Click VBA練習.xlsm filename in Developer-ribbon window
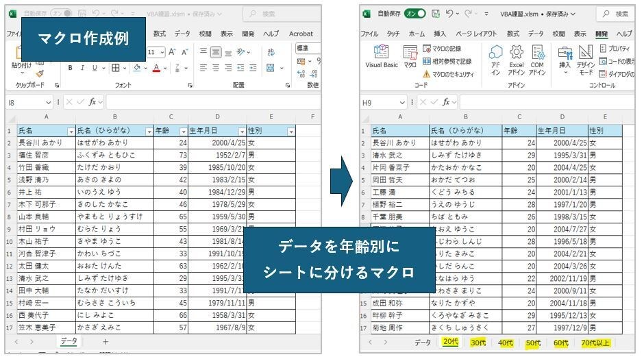644x359 pixels. (519, 14)
